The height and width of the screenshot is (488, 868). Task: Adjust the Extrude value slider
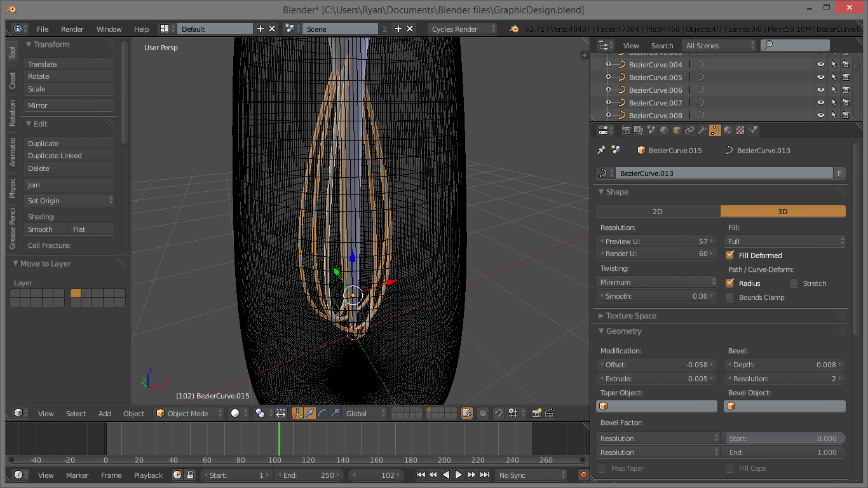[x=658, y=379]
